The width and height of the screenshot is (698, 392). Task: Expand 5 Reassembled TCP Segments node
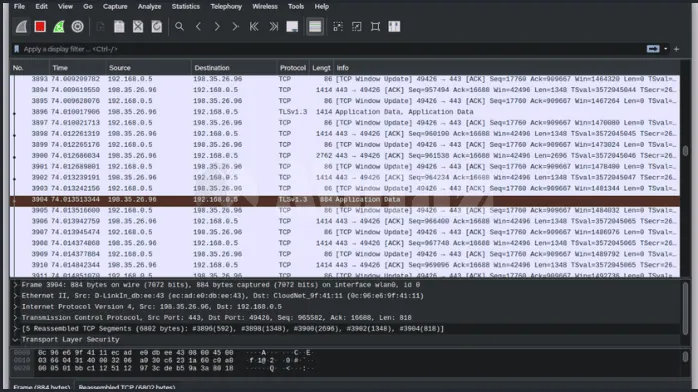15,329
